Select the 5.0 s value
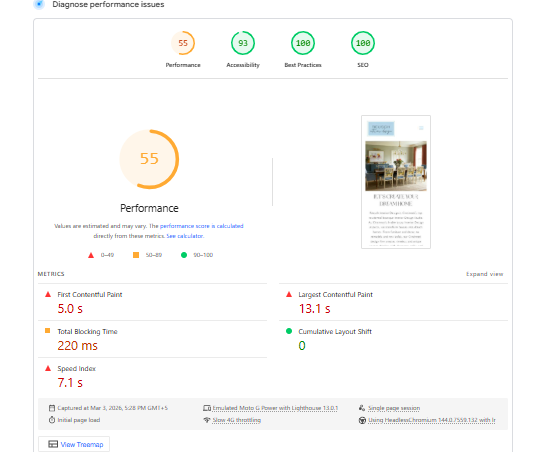The image size is (555, 452). [70, 309]
